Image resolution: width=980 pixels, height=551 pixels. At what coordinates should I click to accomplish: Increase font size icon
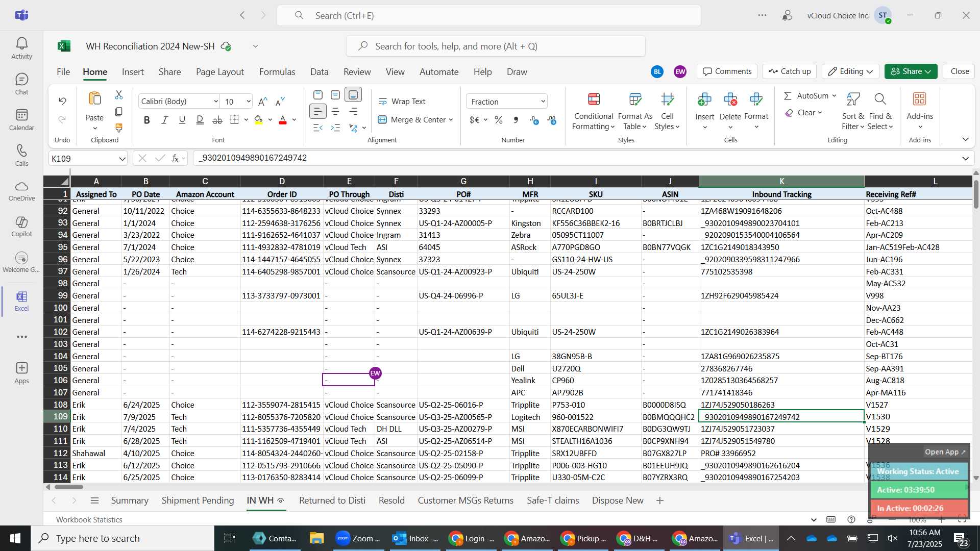263,102
